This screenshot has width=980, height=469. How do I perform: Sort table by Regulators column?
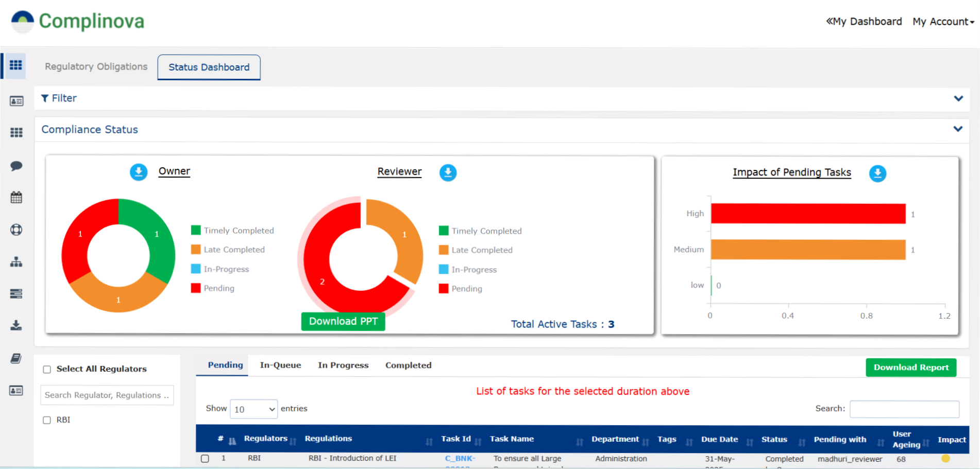click(293, 442)
